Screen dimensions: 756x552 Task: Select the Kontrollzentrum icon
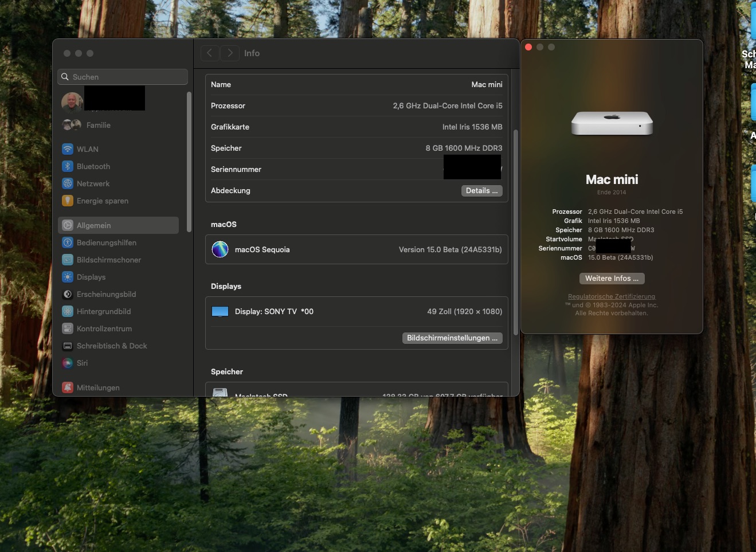[68, 328]
